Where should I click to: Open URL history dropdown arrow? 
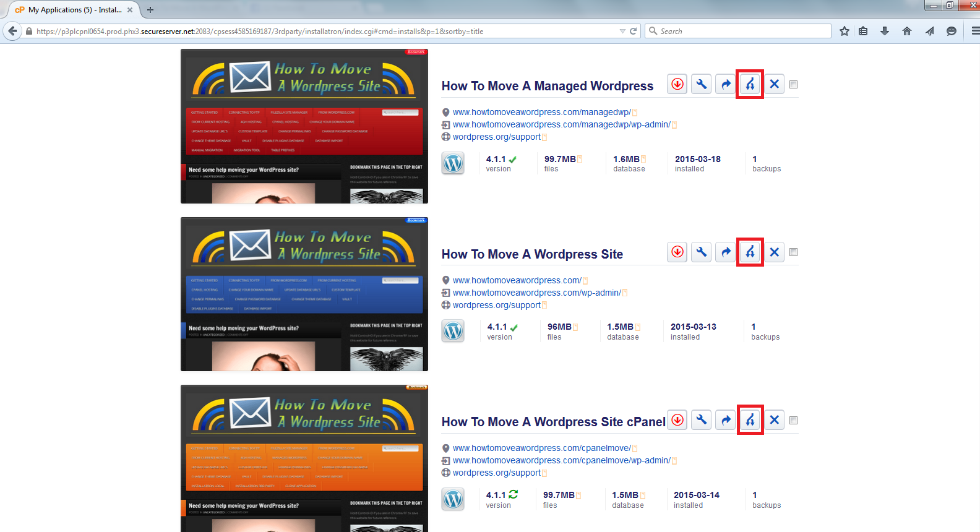coord(622,31)
